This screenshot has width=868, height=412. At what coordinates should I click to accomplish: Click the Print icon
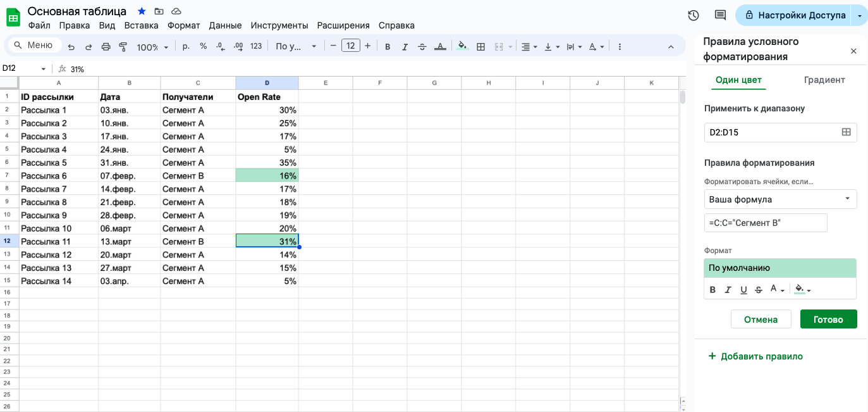(106, 47)
